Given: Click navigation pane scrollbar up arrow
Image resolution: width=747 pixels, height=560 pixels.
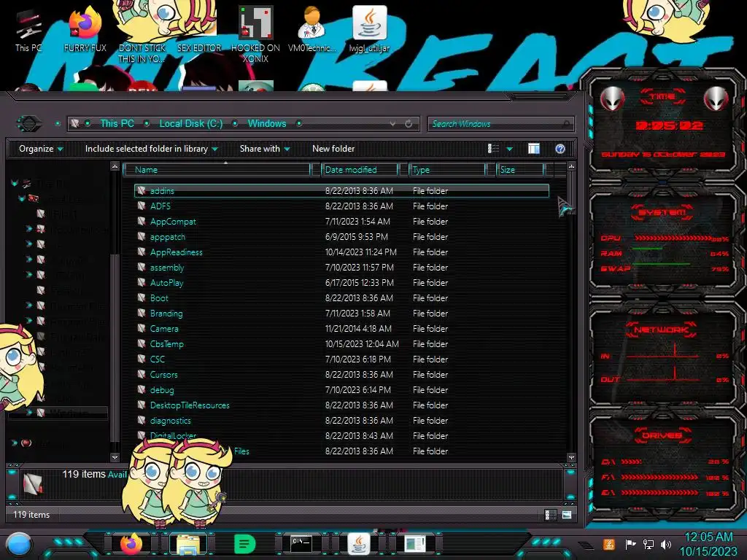Looking at the screenshot, I should pos(115,166).
